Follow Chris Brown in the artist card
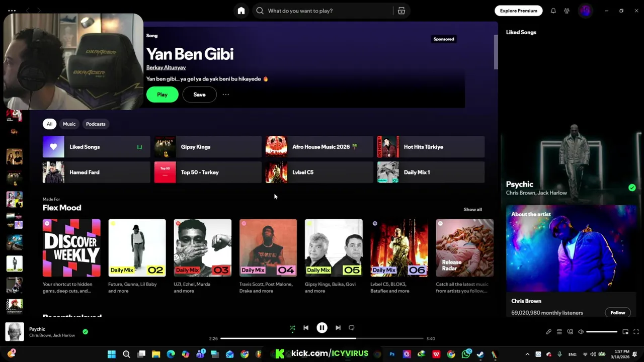 (618, 313)
